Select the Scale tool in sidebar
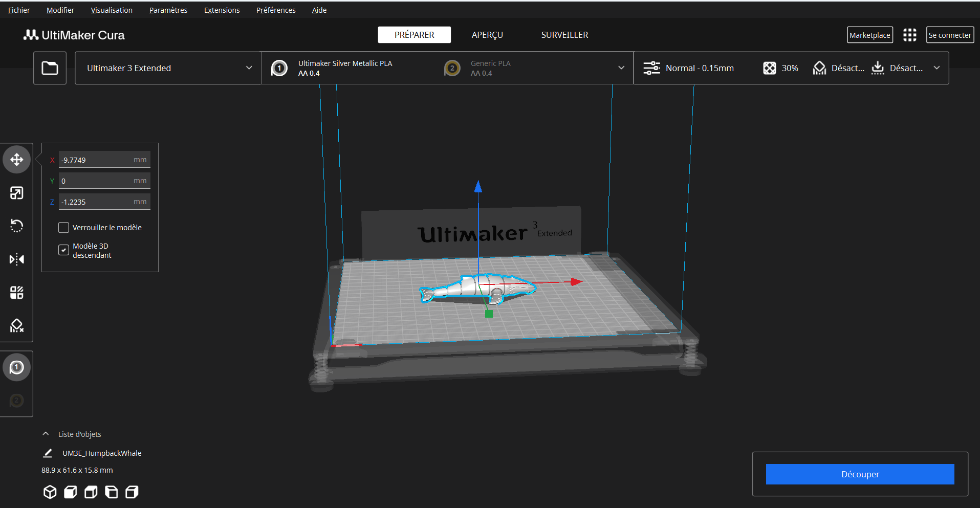The height and width of the screenshot is (508, 980). click(x=16, y=193)
